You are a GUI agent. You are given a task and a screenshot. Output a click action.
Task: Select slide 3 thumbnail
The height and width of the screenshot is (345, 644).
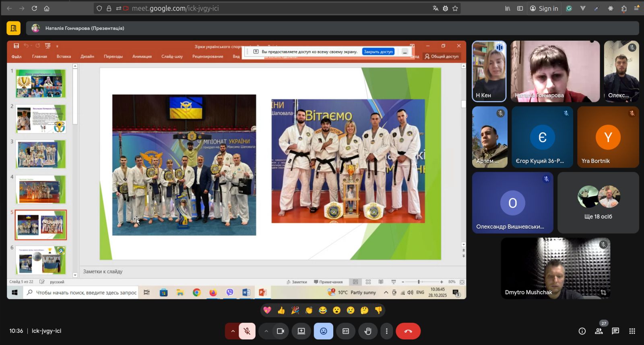click(x=41, y=154)
